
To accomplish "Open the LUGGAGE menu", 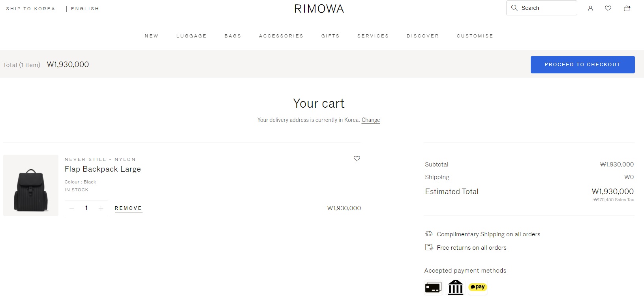I will pyautogui.click(x=192, y=36).
